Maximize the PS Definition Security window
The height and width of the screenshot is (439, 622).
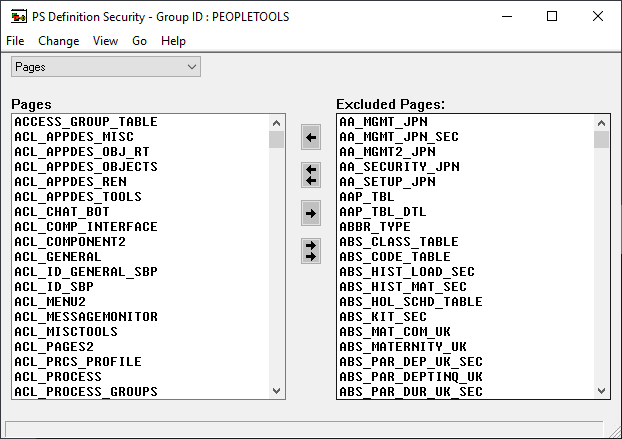(x=552, y=16)
